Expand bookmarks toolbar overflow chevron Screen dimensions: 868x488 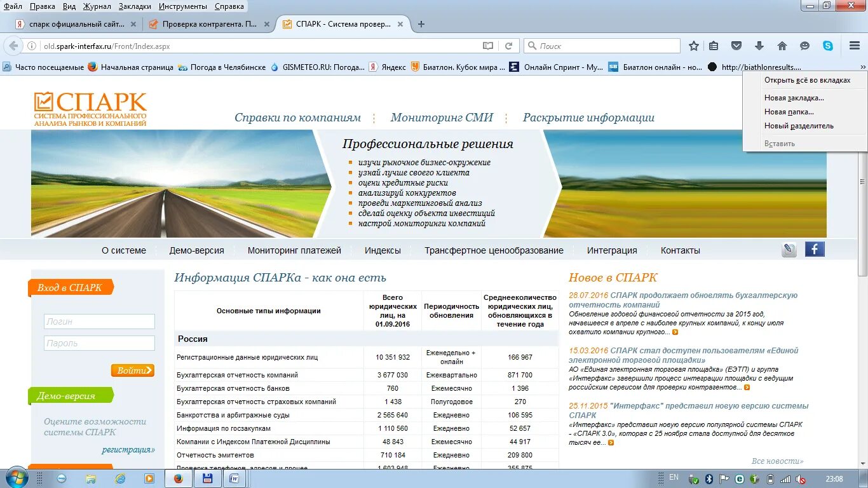(862, 67)
